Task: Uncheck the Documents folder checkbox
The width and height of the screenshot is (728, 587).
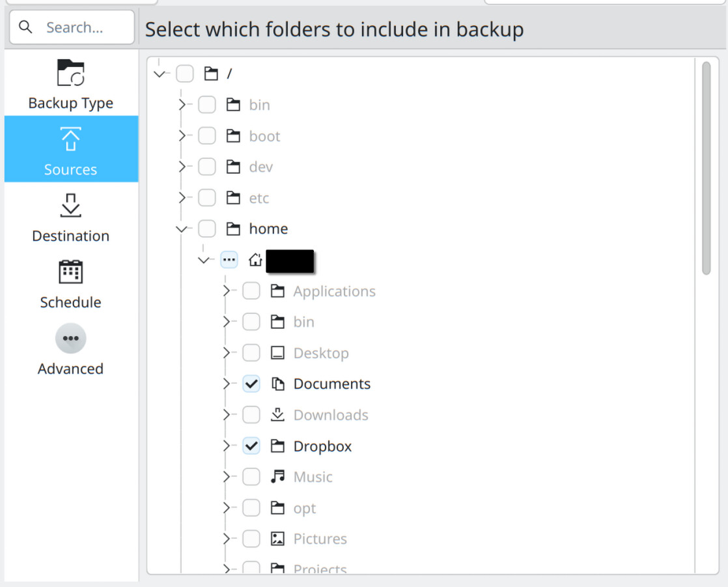Action: pyautogui.click(x=251, y=384)
